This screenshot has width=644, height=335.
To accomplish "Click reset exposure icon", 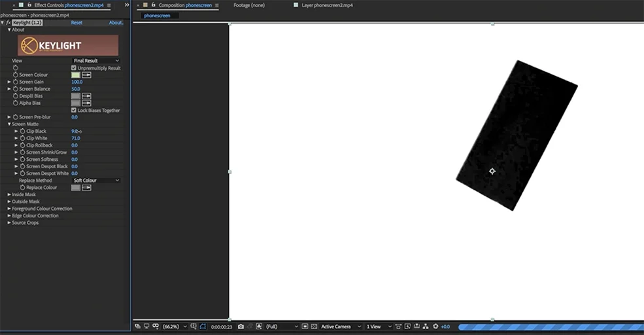I will (x=436, y=326).
